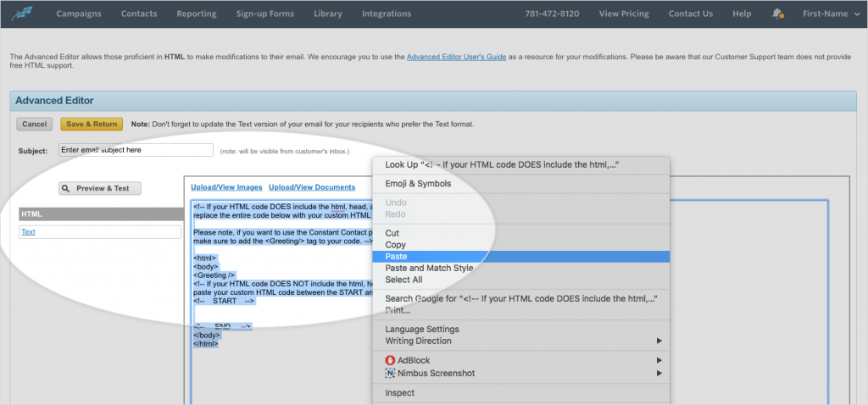Click the Nimbus Screenshot icon
The image size is (868, 405).
coord(390,374)
